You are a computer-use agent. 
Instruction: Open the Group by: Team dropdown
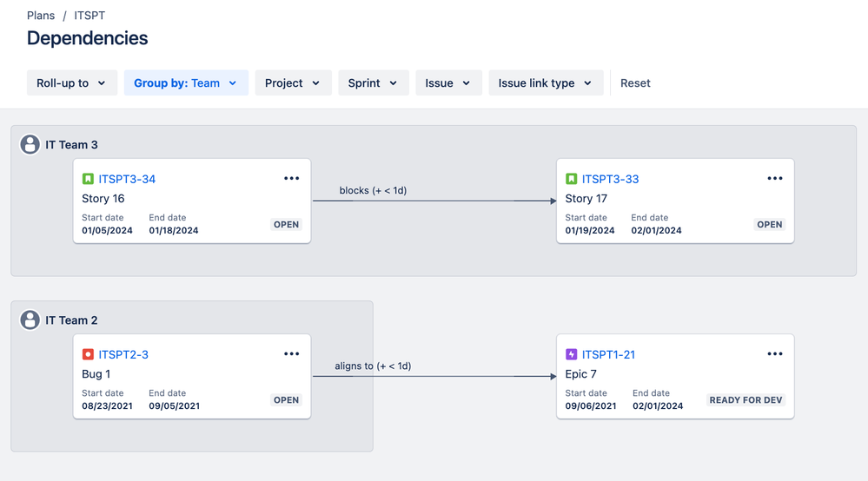click(186, 83)
